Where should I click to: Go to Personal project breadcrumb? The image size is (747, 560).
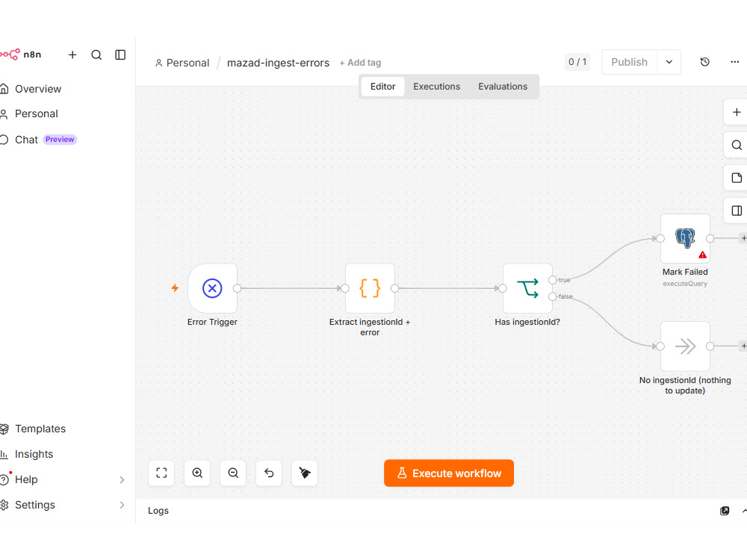(182, 63)
